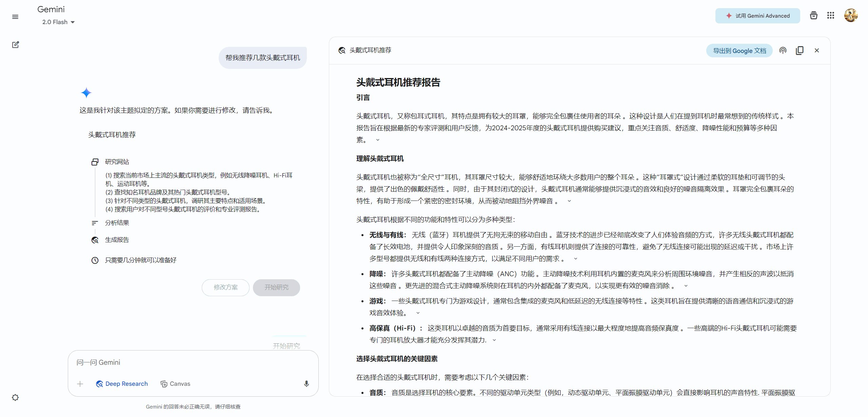Expand sources after the introduction paragraph
Image resolution: width=868 pixels, height=417 pixels.
pyautogui.click(x=378, y=140)
